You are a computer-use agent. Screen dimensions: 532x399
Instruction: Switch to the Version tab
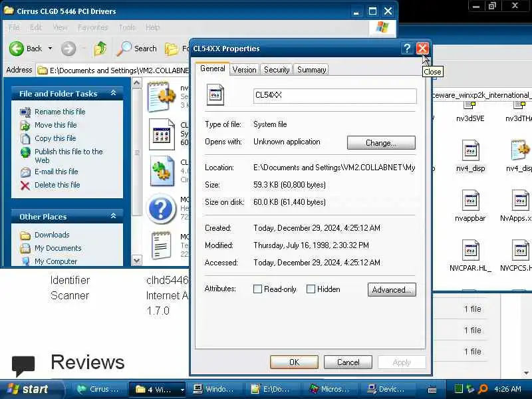tap(244, 70)
